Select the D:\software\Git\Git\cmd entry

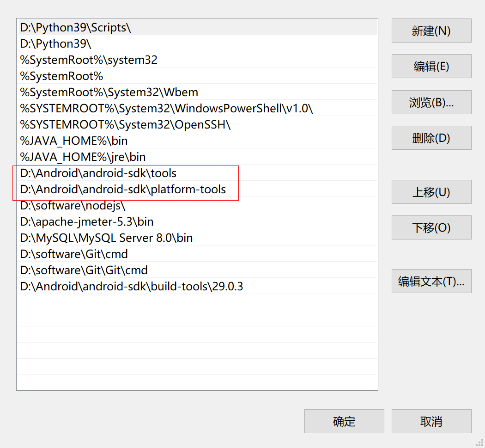[x=197, y=270]
